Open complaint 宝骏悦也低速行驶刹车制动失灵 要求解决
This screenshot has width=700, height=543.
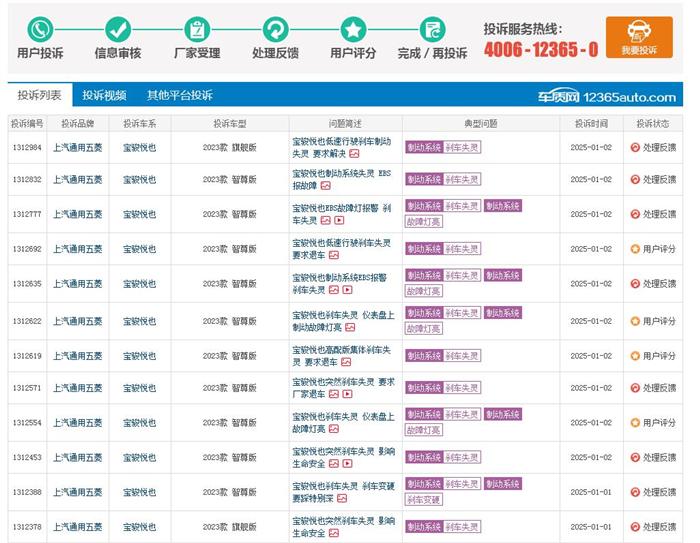(x=342, y=147)
